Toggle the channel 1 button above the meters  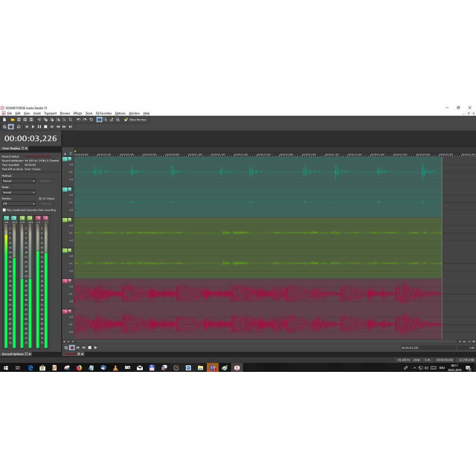6,218
